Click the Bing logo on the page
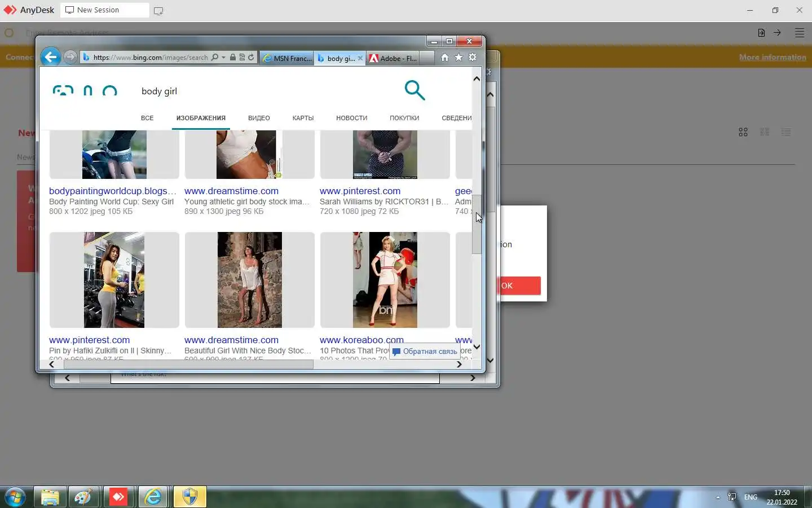Image resolution: width=812 pixels, height=508 pixels. point(85,90)
